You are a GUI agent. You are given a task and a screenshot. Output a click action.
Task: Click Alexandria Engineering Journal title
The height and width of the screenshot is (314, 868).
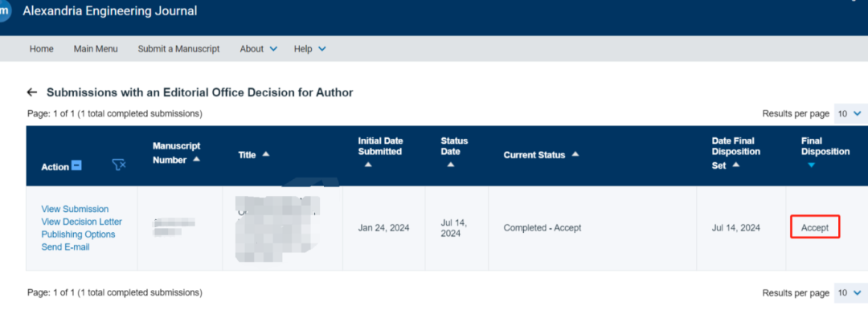[109, 10]
